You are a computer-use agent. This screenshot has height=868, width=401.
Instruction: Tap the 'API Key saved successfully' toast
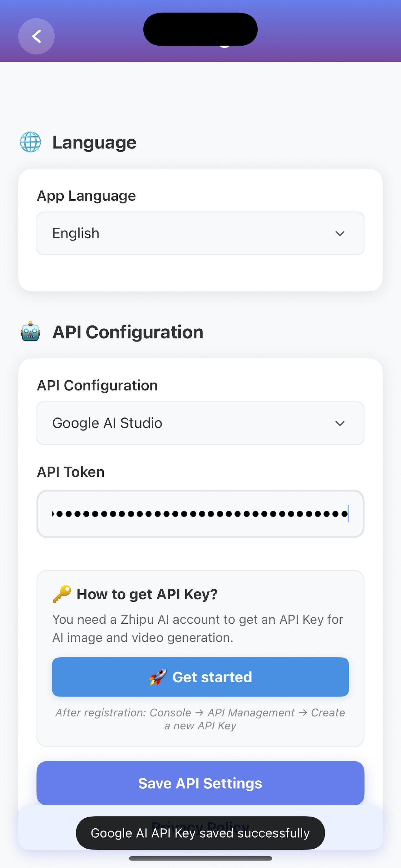[x=200, y=833]
